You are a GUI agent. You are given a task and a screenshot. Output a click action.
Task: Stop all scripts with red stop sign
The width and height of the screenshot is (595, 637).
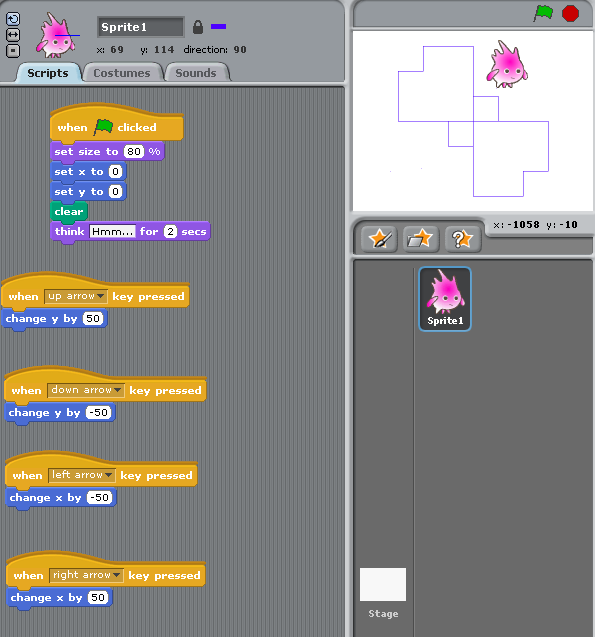click(570, 13)
